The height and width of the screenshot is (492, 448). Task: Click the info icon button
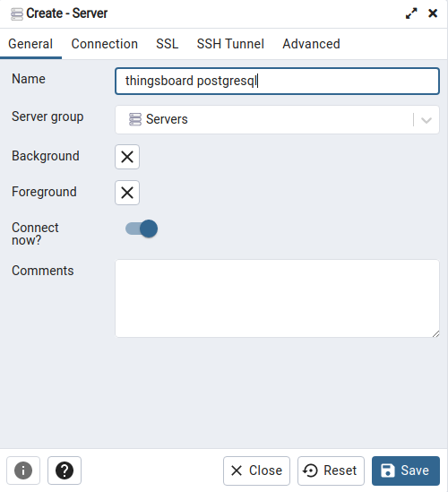[23, 470]
